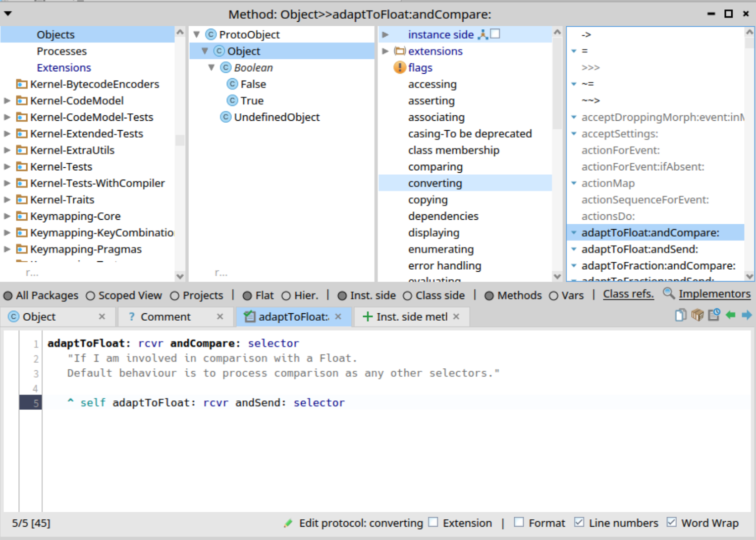Viewport: 756px width, 540px height.
Task: Expand the Kernel-CodeModel package
Action: [x=7, y=100]
